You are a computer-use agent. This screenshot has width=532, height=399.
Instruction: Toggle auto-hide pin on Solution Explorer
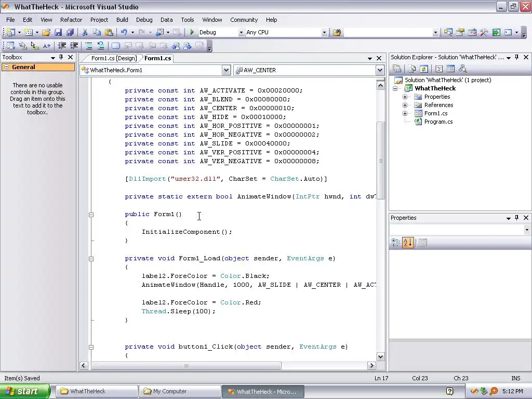tap(517, 57)
